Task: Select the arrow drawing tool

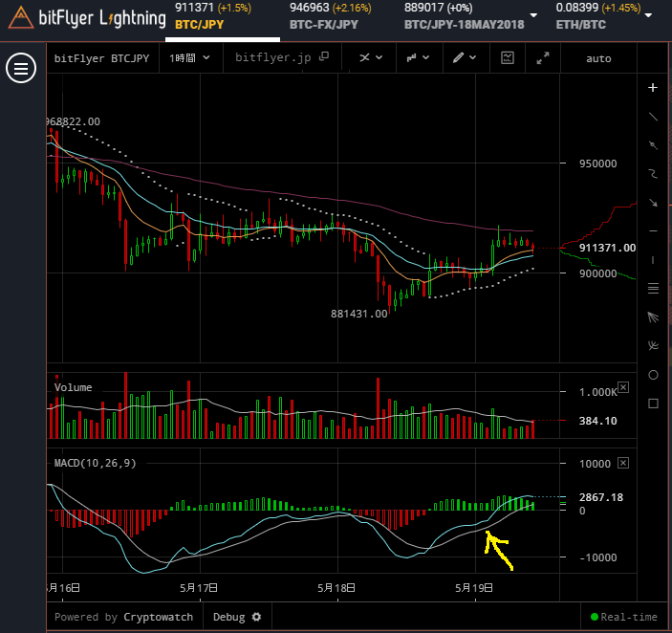Action: tap(653, 203)
